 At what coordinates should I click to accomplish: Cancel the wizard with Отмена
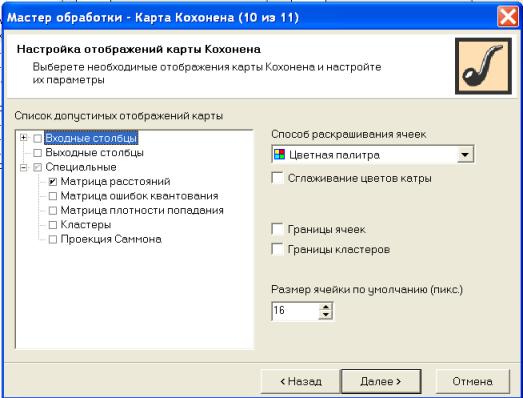click(472, 381)
